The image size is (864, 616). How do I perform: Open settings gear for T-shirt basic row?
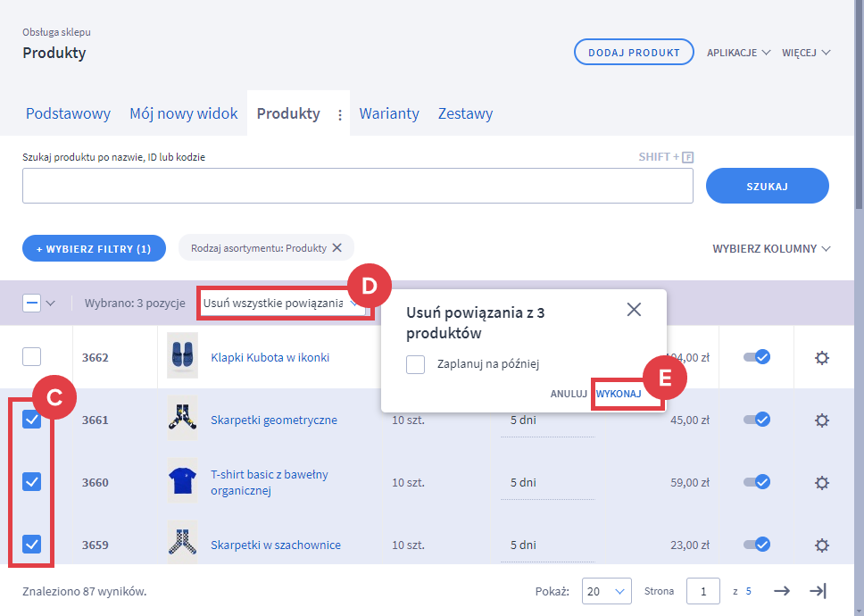(821, 483)
